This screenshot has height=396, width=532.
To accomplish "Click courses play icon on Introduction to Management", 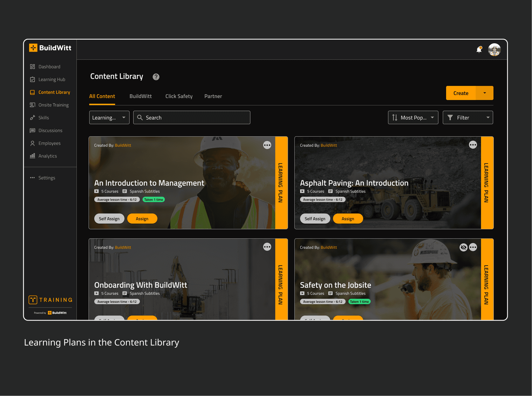I will (96, 191).
